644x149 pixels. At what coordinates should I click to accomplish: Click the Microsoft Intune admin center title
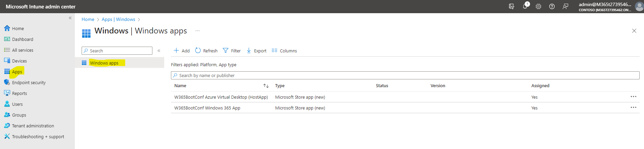coord(40,6)
